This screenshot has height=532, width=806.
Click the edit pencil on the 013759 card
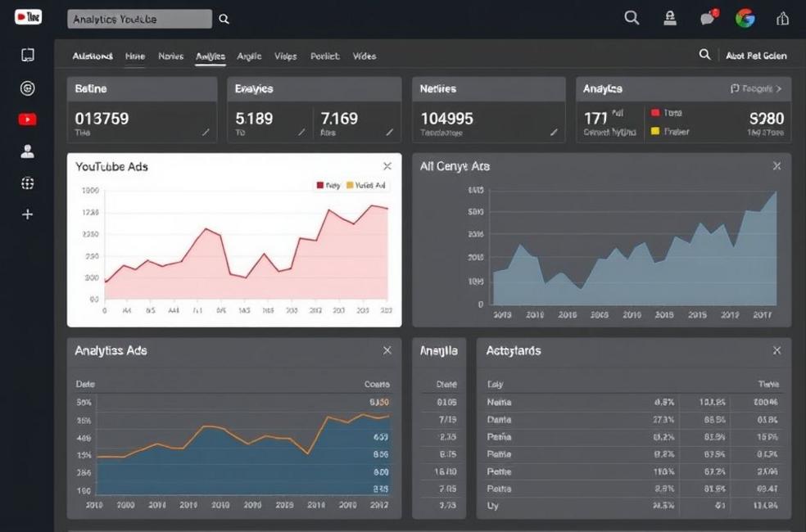coord(206,132)
